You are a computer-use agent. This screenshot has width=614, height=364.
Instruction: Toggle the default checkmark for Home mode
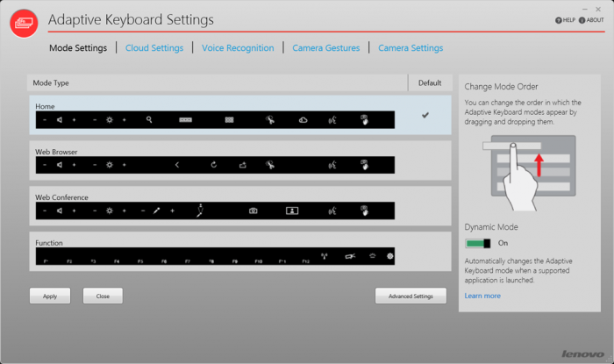425,115
